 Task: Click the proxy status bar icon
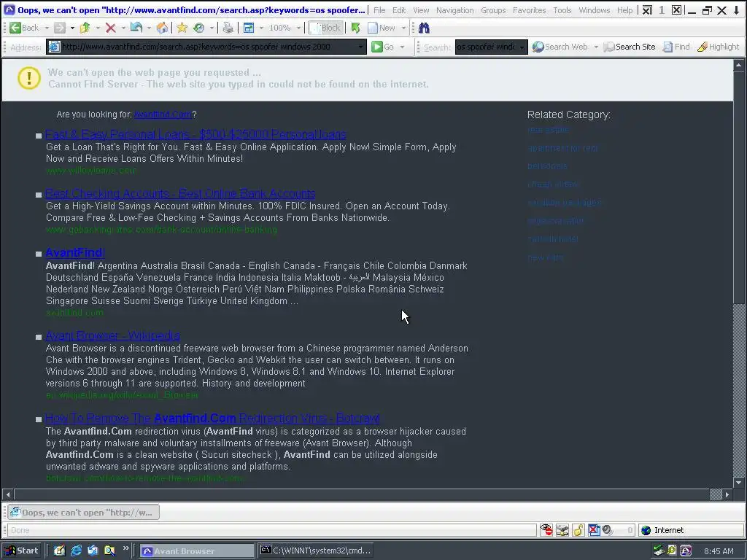(562, 530)
